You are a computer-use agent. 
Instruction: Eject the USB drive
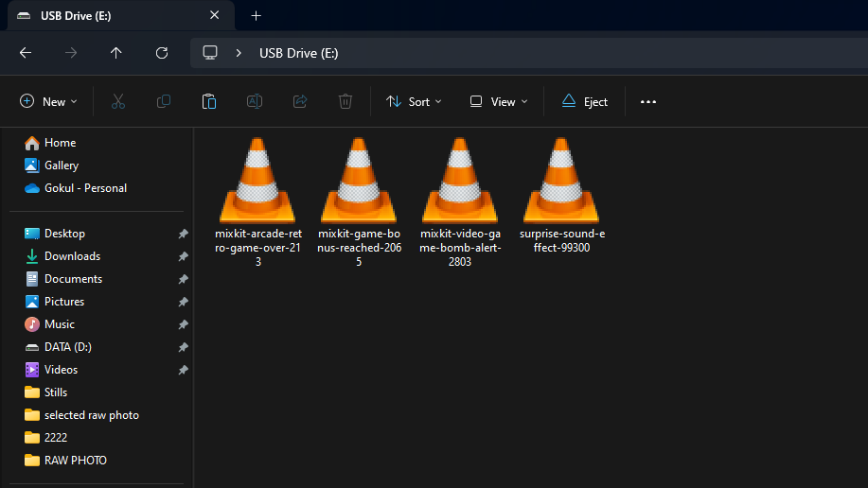click(x=585, y=102)
